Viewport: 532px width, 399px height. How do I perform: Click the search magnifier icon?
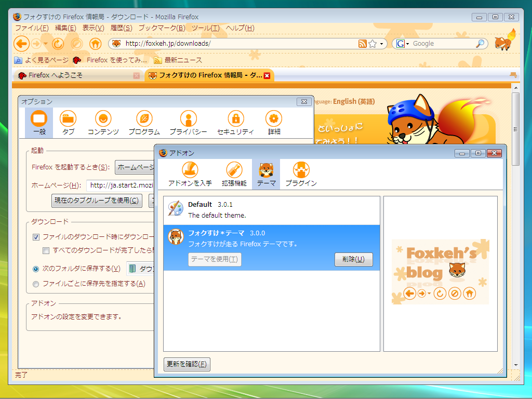(480, 44)
